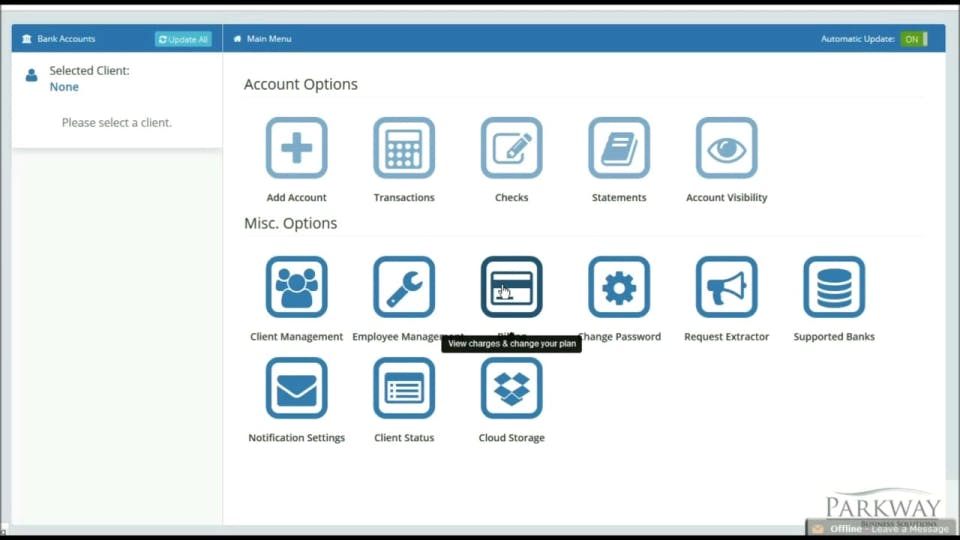The width and height of the screenshot is (960, 540).
Task: Click the Add Account label
Action: tap(296, 197)
